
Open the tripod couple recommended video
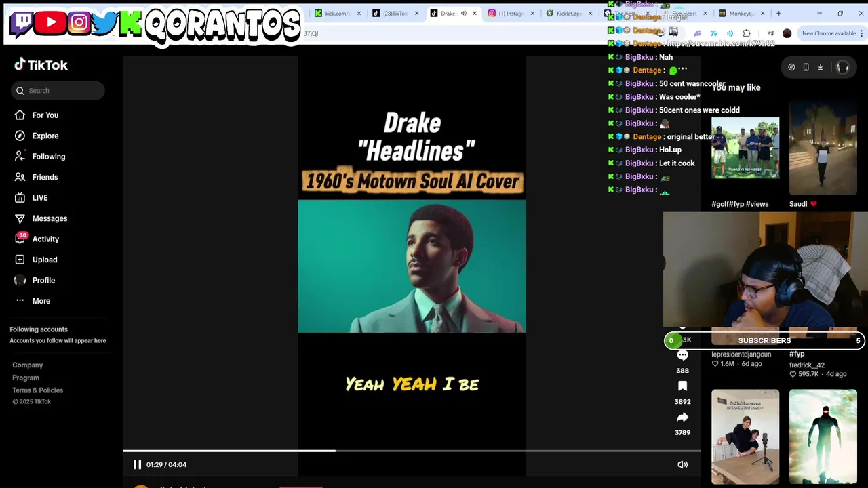(745, 436)
